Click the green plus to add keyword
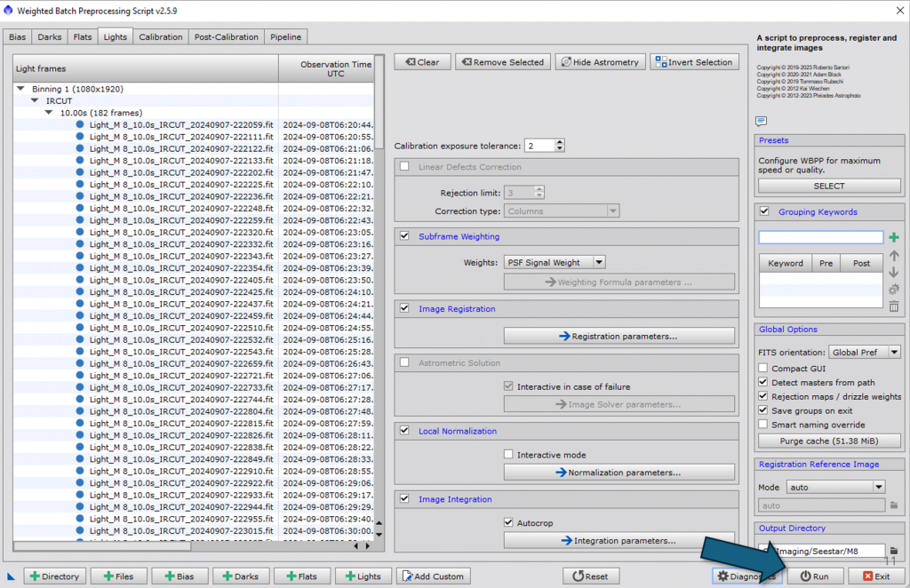 pyautogui.click(x=894, y=237)
